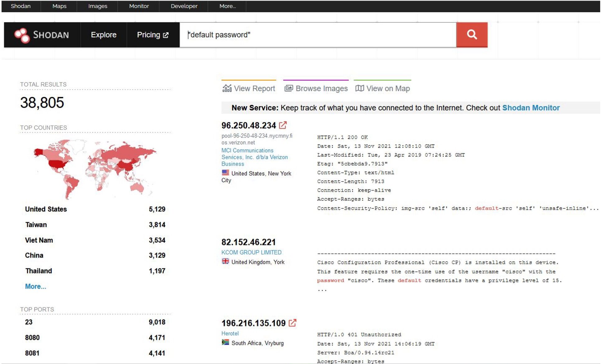Open external link icon beside 96.250.48.234

(283, 125)
